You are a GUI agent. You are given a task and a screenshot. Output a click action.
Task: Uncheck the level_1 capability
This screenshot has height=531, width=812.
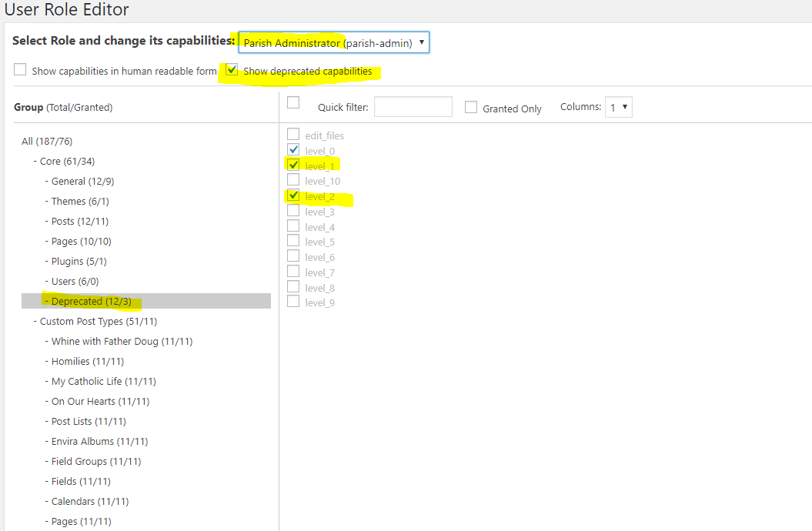tap(293, 165)
